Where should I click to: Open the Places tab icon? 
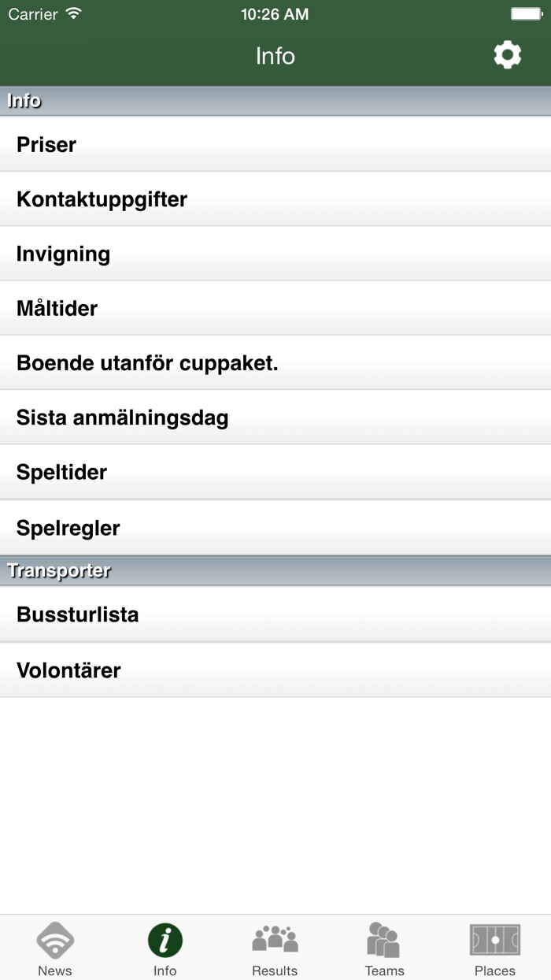[x=495, y=939]
